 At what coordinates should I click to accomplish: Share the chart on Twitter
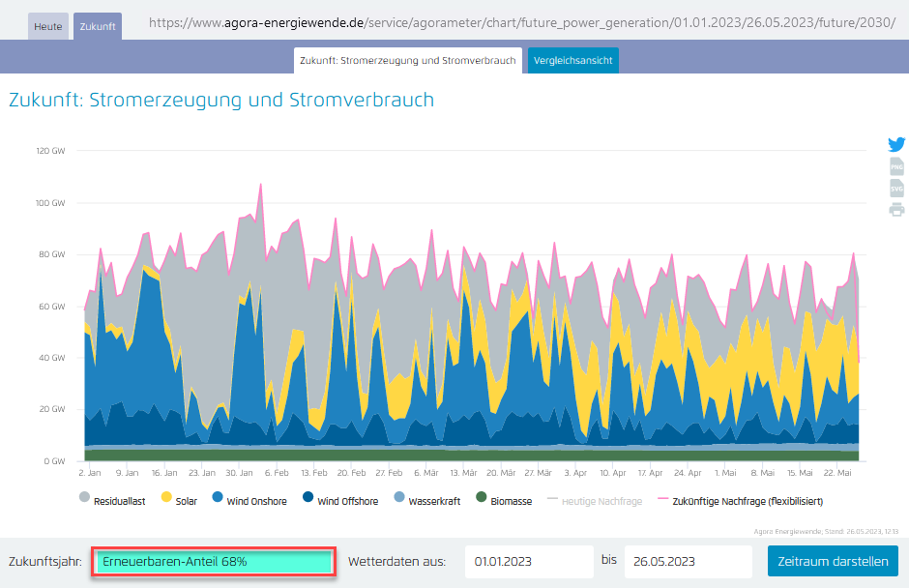pyautogui.click(x=896, y=145)
